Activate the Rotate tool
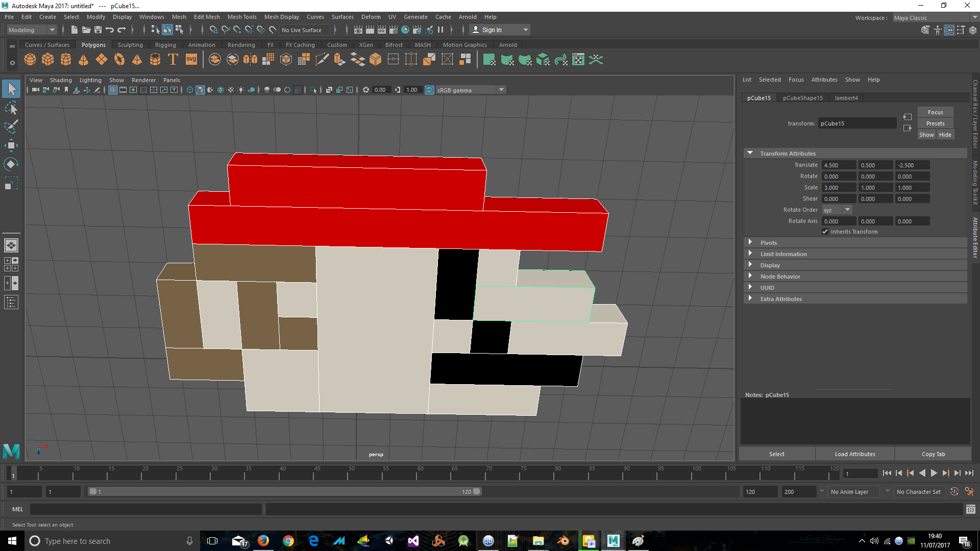Screen dimensions: 980x551 coord(11,164)
